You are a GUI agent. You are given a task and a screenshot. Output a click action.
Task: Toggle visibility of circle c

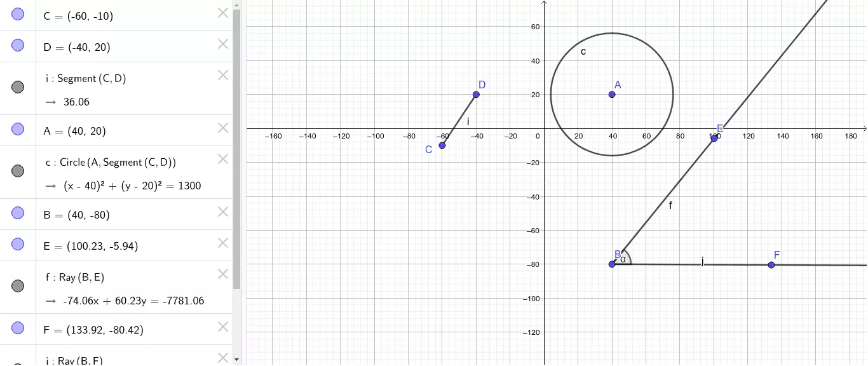[x=18, y=171]
